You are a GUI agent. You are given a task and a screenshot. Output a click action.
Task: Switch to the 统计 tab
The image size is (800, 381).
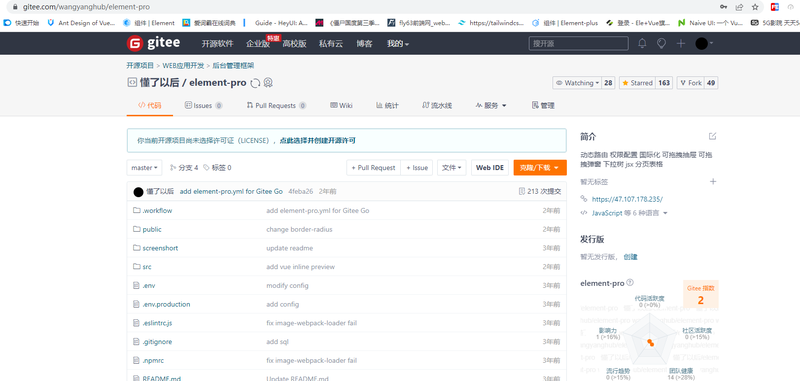click(x=387, y=106)
